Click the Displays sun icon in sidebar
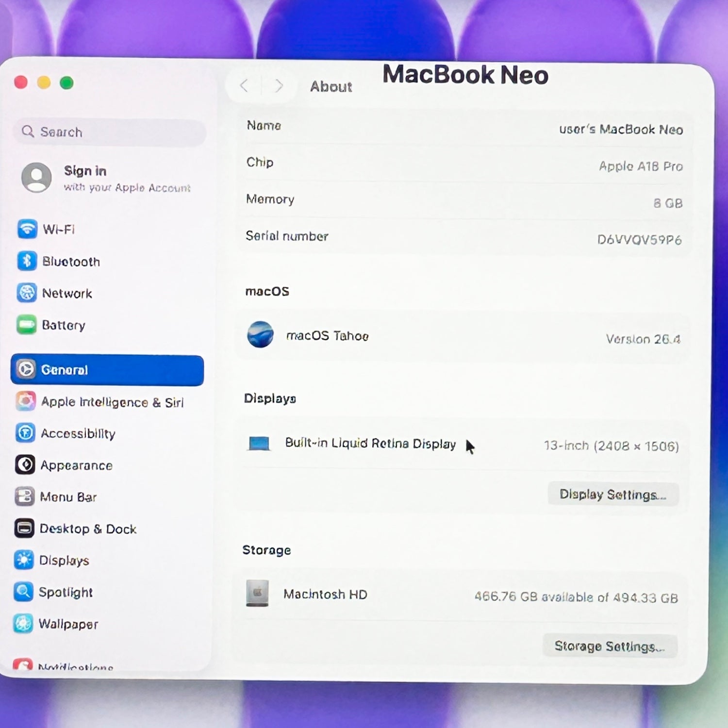 pyautogui.click(x=24, y=560)
